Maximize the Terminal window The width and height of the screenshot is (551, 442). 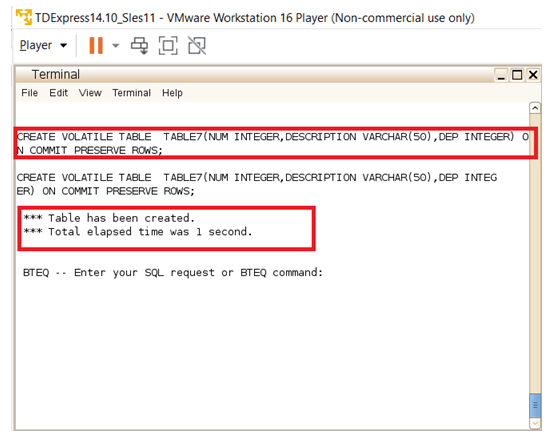pos(517,75)
